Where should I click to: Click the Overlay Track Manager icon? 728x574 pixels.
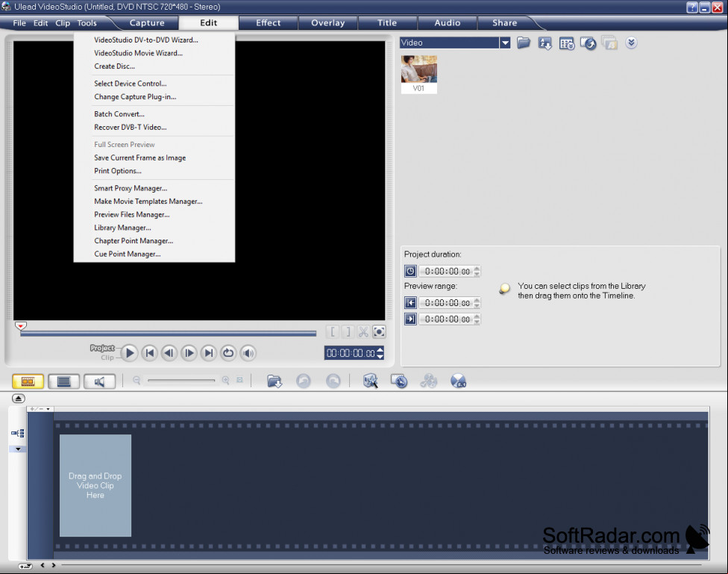click(429, 381)
